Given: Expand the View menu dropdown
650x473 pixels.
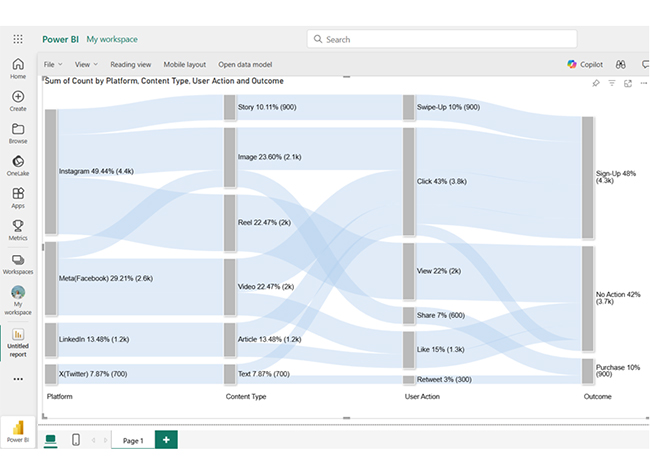Looking at the screenshot, I should 86,64.
